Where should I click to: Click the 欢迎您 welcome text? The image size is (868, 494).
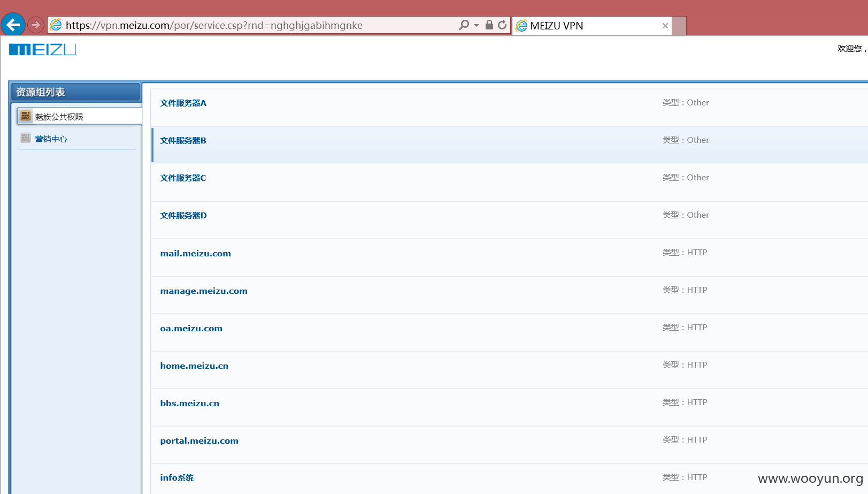pos(851,48)
